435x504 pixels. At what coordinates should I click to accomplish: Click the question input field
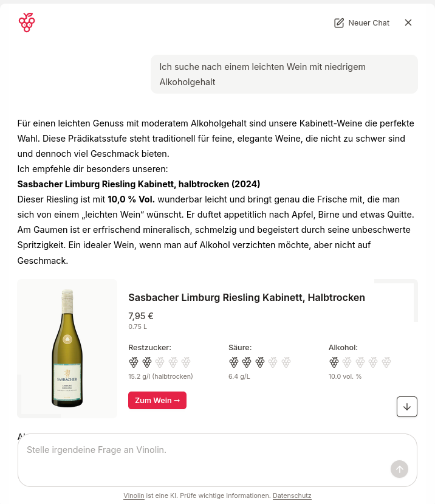(x=217, y=460)
